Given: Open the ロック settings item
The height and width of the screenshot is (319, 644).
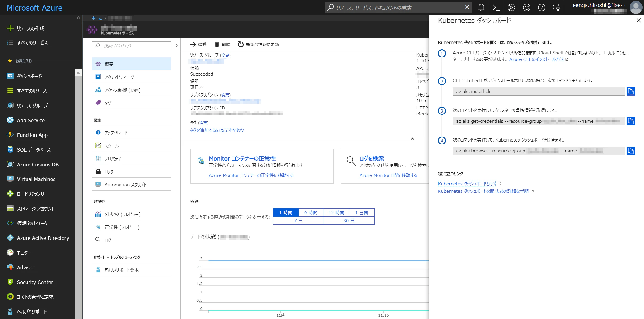Looking at the screenshot, I should [131, 172].
